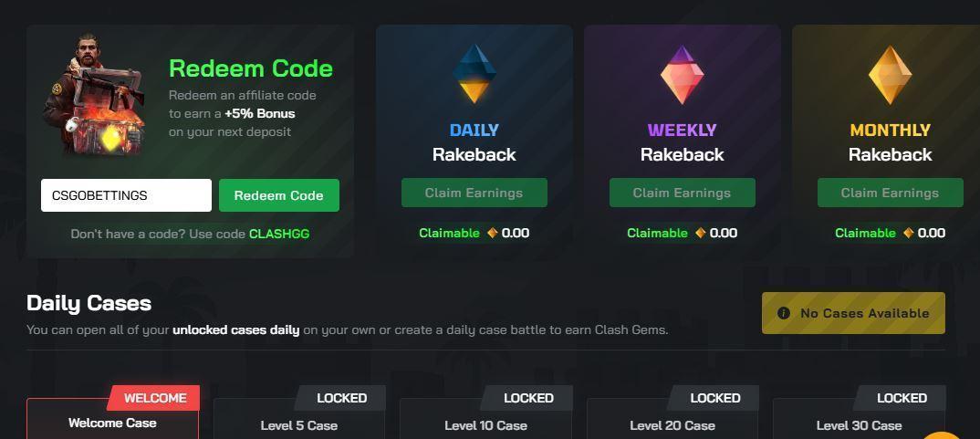Claim Earnings for Monthly Rakeback
This screenshot has height=439, width=980.
click(890, 193)
